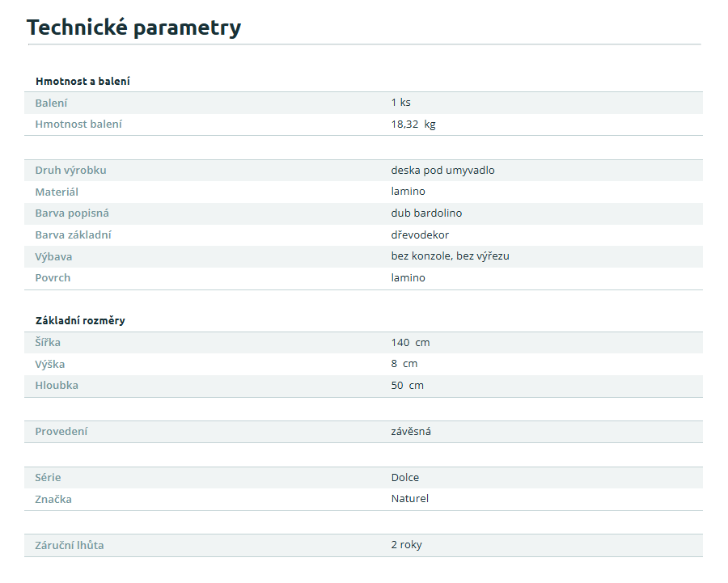
Task: Select the Druh výrobku label
Action: coord(70,171)
